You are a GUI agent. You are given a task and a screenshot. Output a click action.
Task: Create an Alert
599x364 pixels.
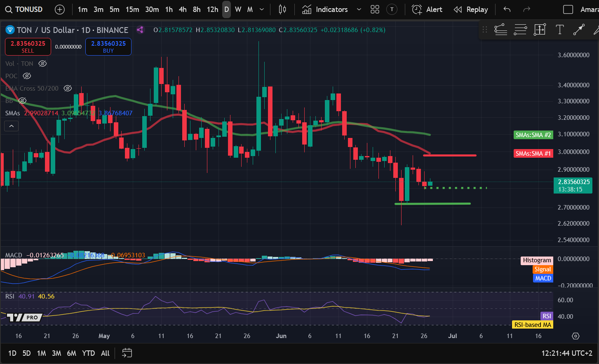pos(427,9)
